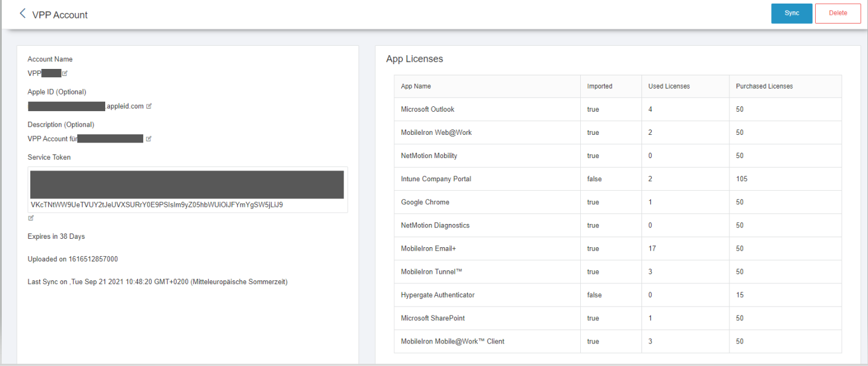Viewport: 868px width, 366px height.
Task: Select the MobileIron Tunnel app name
Action: pyautogui.click(x=432, y=272)
